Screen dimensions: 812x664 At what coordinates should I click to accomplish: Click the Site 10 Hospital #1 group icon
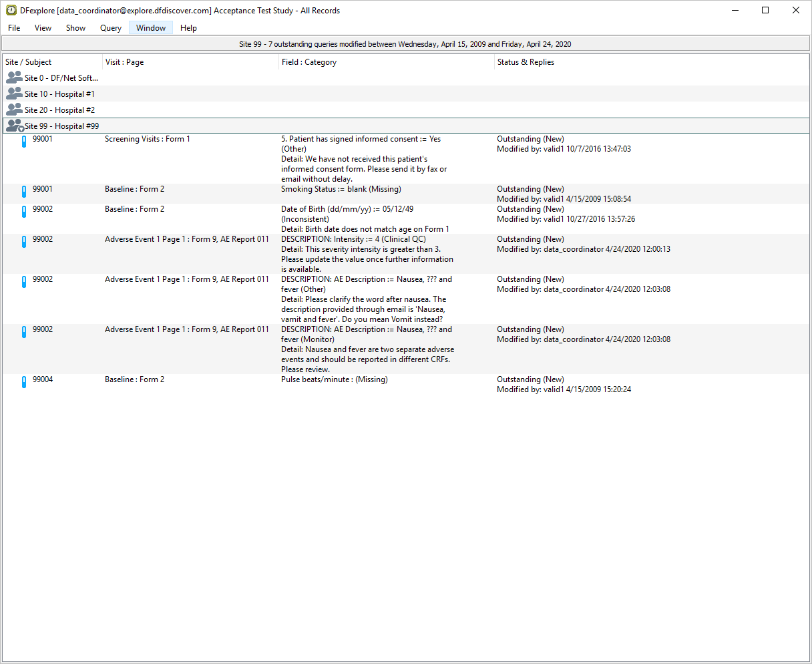pyautogui.click(x=14, y=94)
